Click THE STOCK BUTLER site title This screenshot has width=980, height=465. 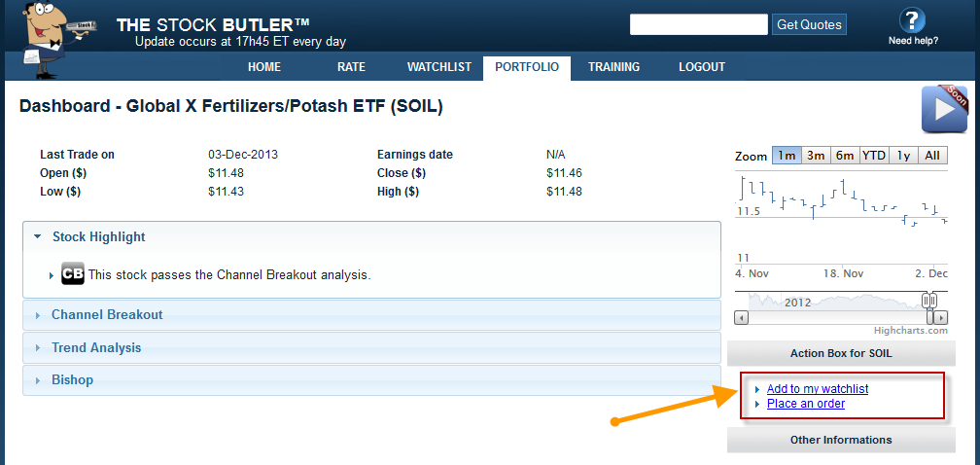click(x=213, y=25)
